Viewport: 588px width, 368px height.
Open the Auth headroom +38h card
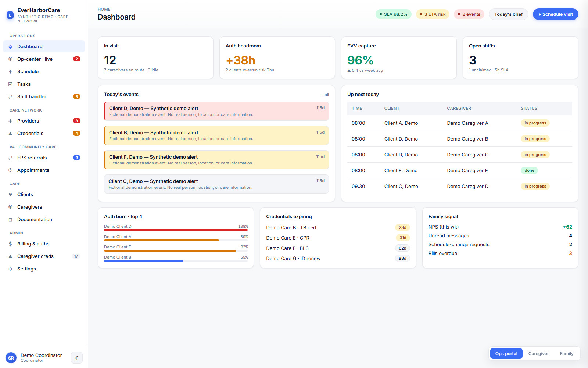point(277,58)
